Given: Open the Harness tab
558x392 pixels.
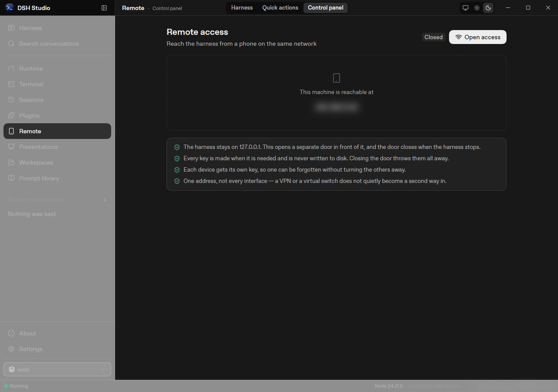Looking at the screenshot, I should click(x=242, y=8).
